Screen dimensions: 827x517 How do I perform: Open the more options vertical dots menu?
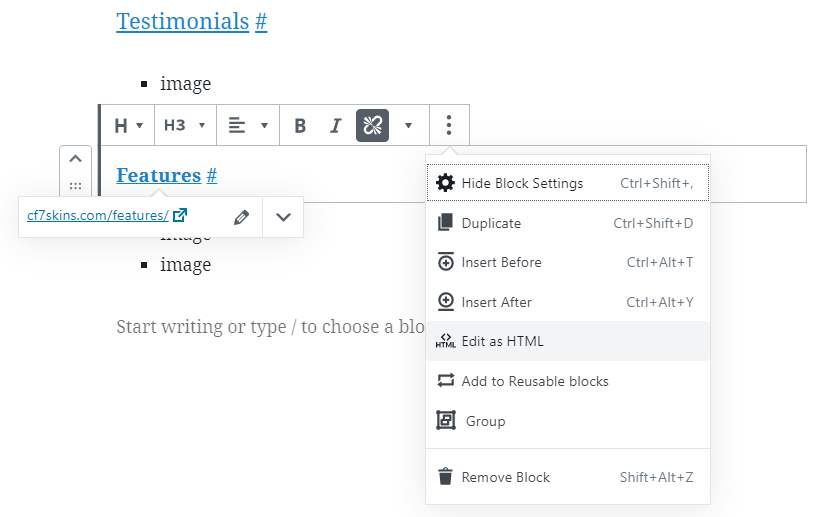449,126
